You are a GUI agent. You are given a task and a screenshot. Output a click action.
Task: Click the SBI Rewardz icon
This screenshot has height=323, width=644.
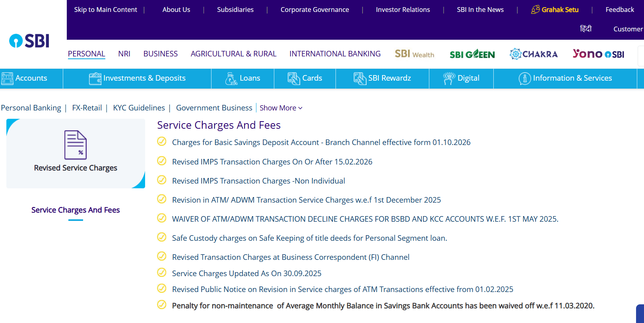[x=360, y=78]
